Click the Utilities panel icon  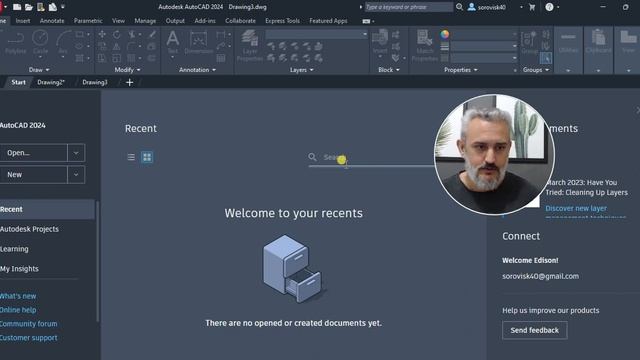pos(568,42)
